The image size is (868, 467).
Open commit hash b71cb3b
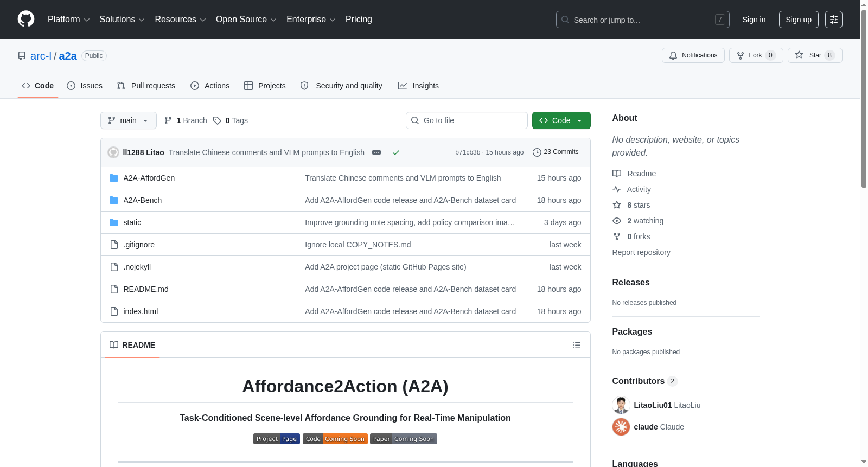point(468,152)
